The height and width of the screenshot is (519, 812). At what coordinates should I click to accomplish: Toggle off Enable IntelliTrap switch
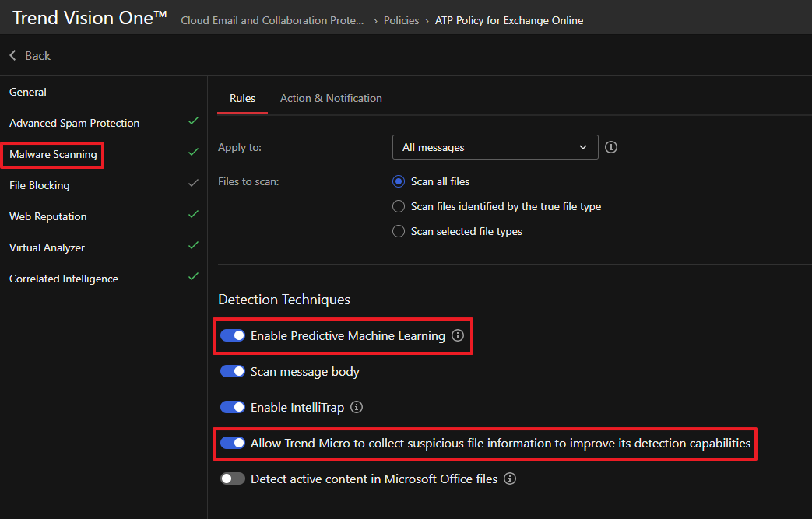coord(233,407)
